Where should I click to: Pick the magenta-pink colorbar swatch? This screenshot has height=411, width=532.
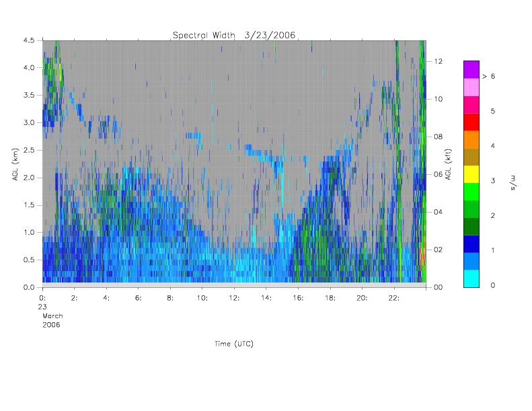[471, 104]
